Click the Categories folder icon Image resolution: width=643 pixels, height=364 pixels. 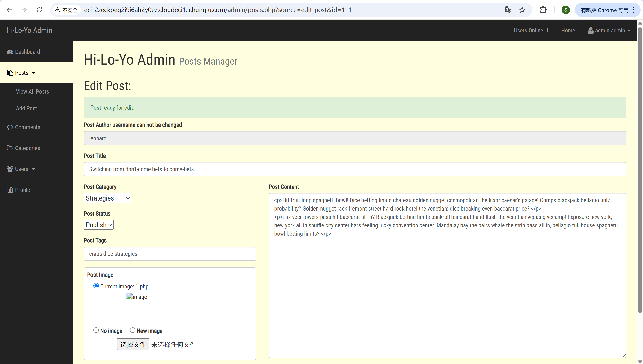(x=10, y=148)
